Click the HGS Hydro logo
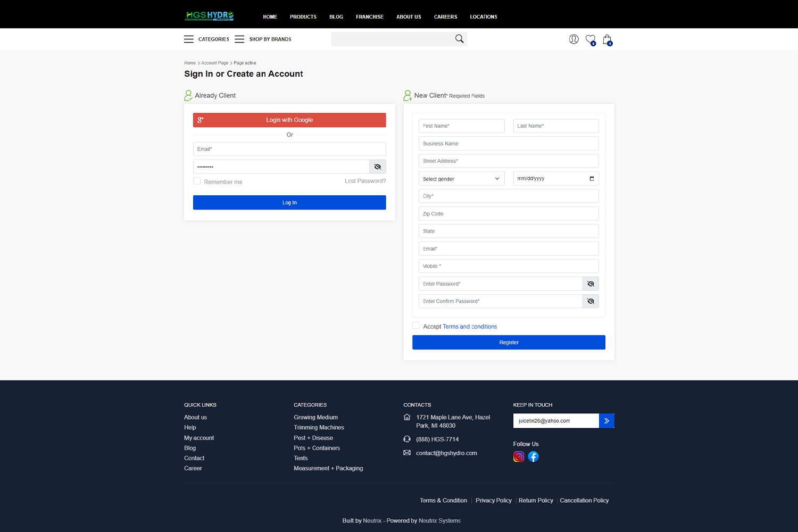The image size is (798, 532). (x=209, y=16)
